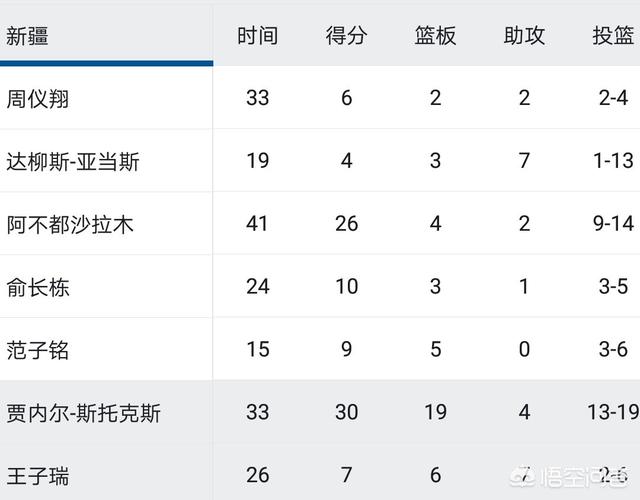Click 阿不都沙拉木's 41 minutes cell
The image size is (640, 500).
(257, 224)
